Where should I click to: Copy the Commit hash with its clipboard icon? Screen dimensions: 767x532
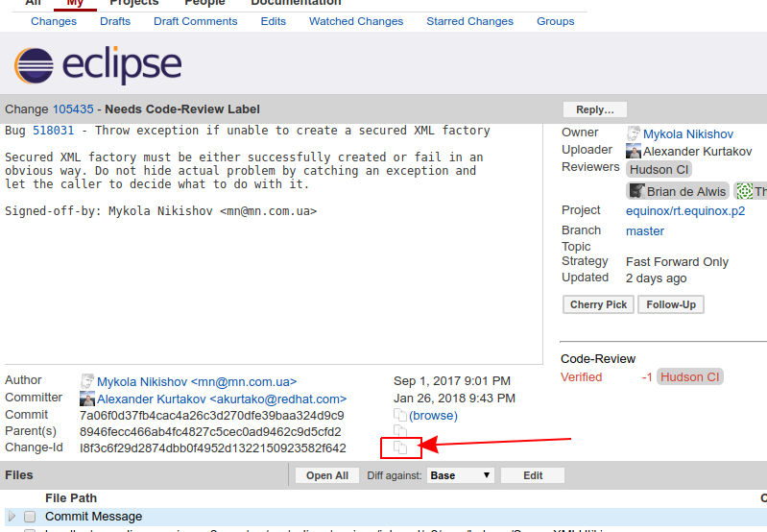click(400, 415)
